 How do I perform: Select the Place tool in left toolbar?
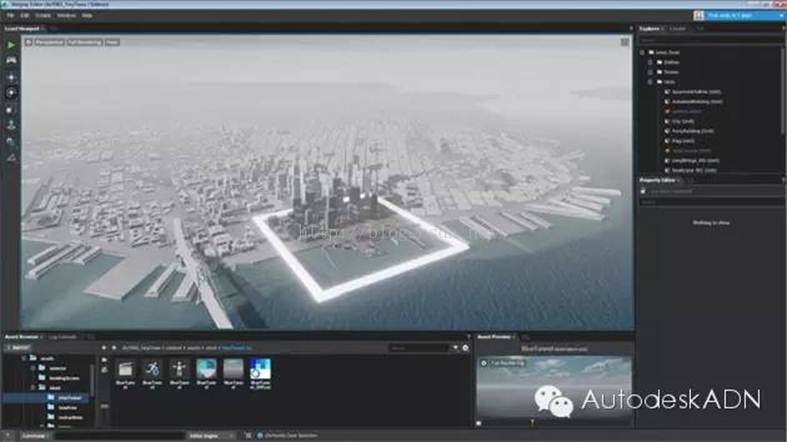(10, 125)
